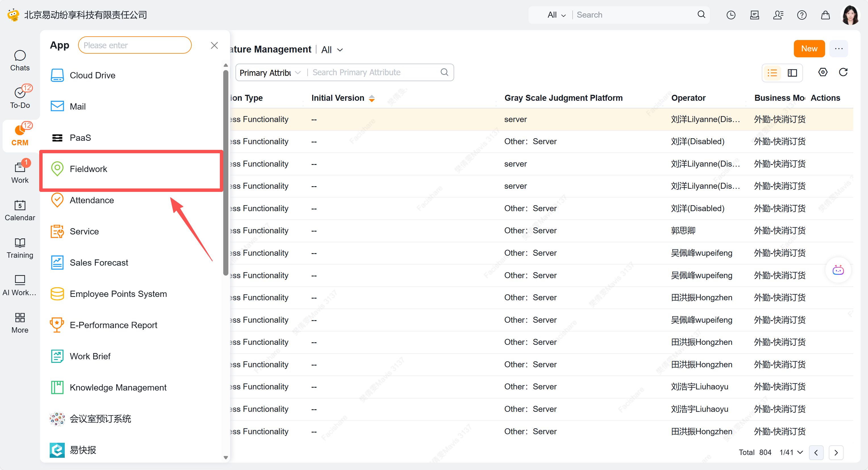Go to next page arrow button
Screen dimensions: 868x470
(836, 452)
